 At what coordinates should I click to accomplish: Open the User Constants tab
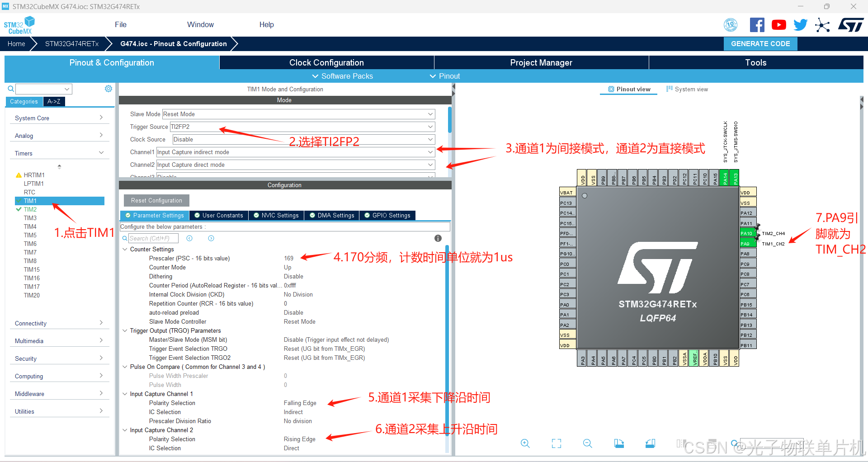click(219, 215)
